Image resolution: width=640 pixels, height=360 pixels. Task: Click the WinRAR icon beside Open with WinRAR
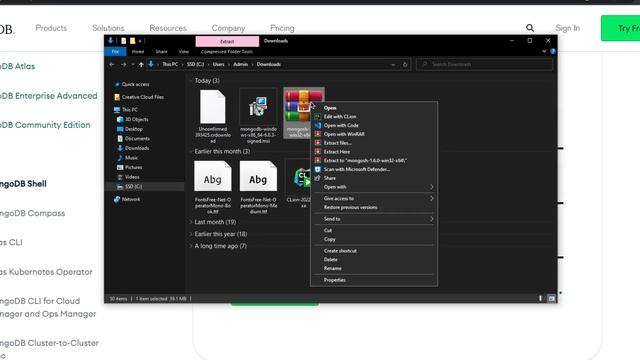318,134
